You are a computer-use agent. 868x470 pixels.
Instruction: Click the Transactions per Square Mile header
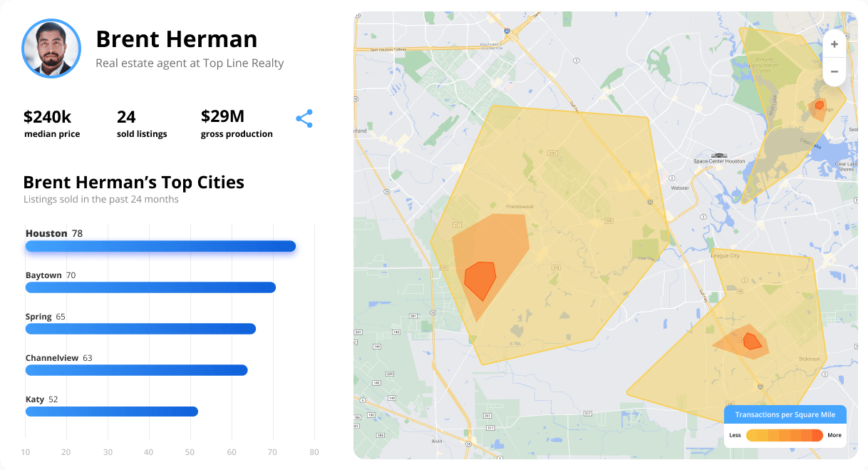pos(785,414)
